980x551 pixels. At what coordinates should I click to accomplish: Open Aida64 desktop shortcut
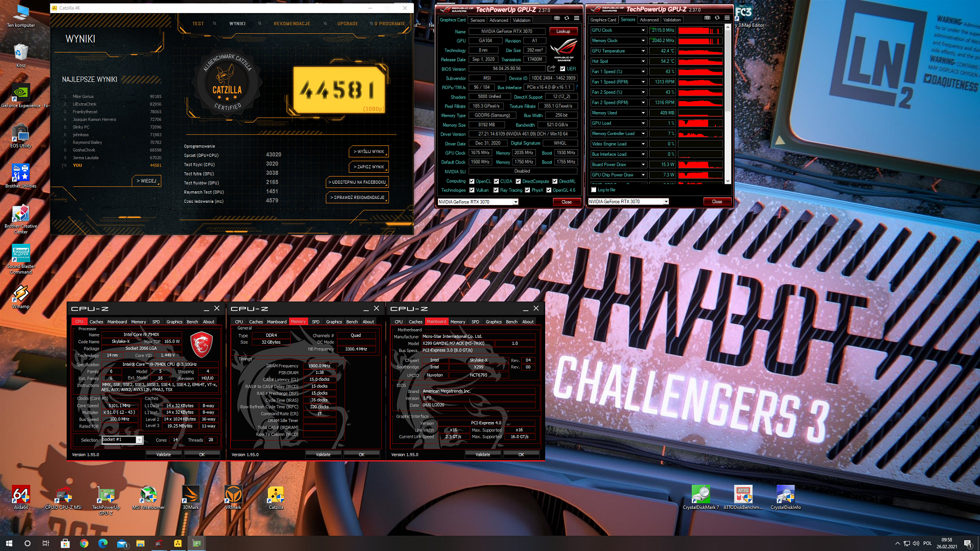click(21, 497)
